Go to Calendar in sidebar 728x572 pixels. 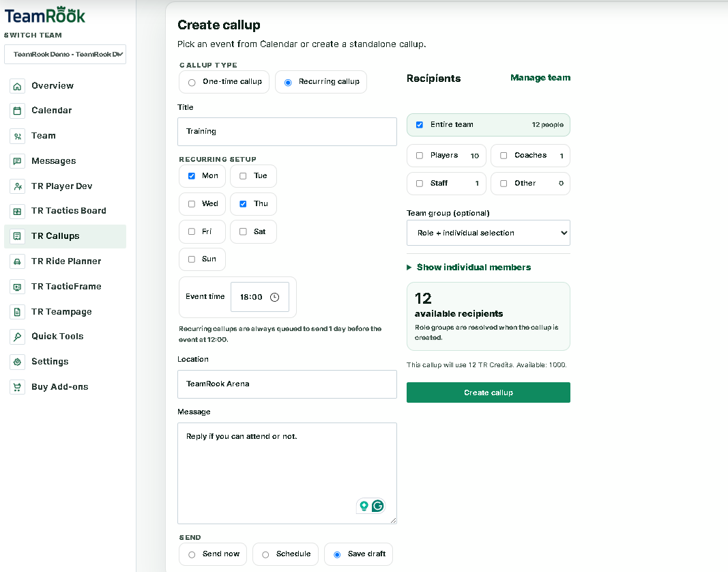pyautogui.click(x=65, y=111)
